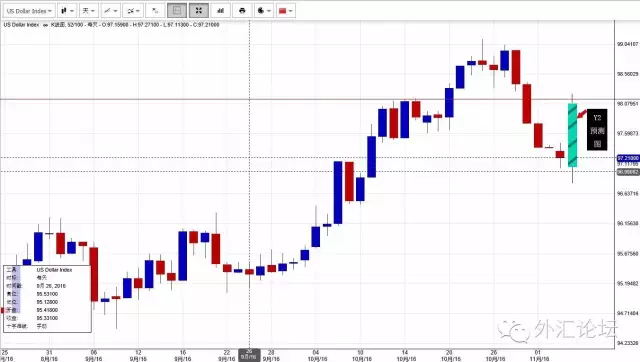Click the 95.12800 low value in info box
The height and width of the screenshot is (362, 640).
pos(47,302)
